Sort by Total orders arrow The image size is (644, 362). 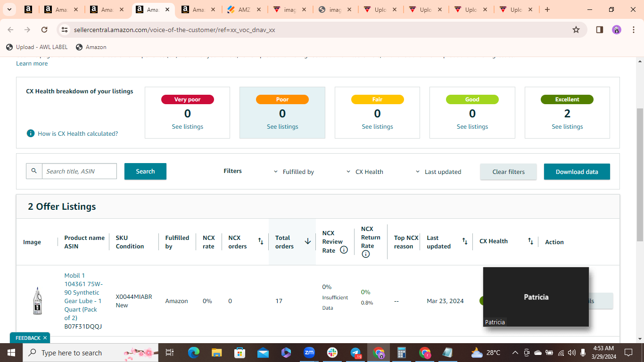tap(308, 241)
